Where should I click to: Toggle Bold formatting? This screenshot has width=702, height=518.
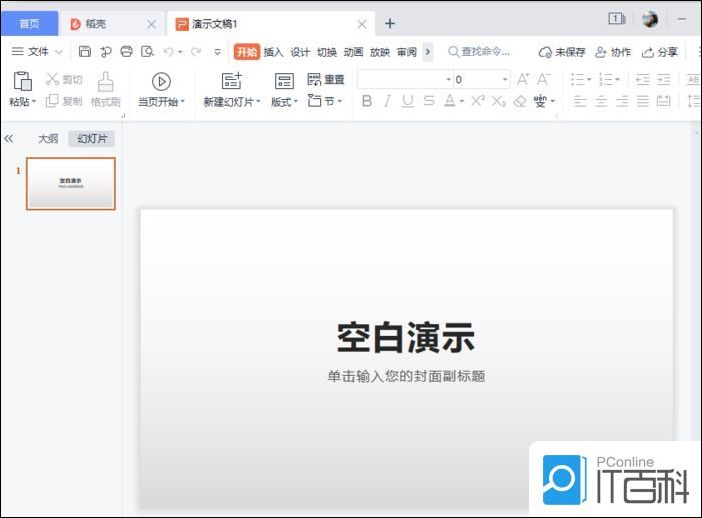(367, 101)
